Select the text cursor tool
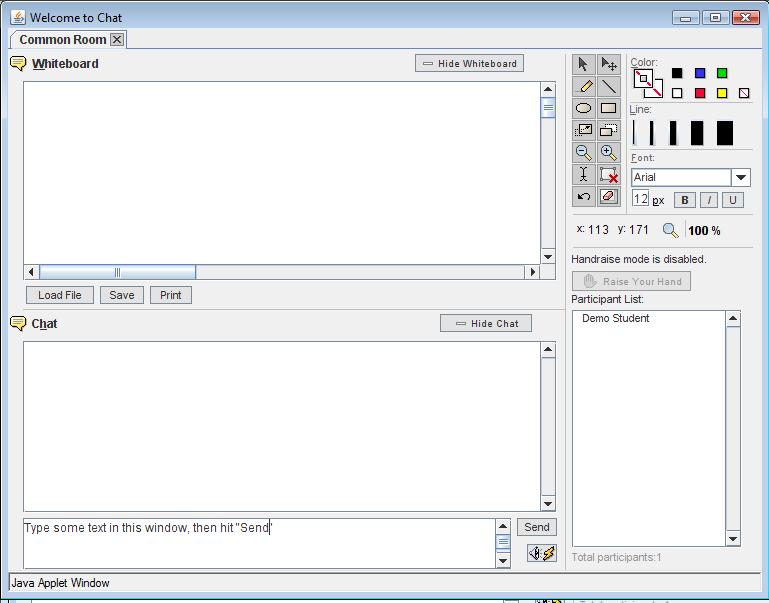The width and height of the screenshot is (769, 603). click(x=583, y=175)
